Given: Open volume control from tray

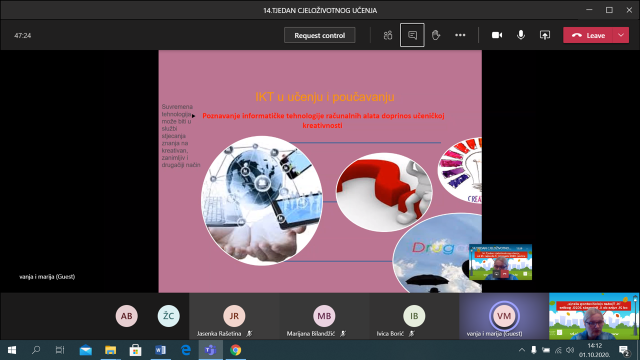Looking at the screenshot, I should pyautogui.click(x=570, y=350).
